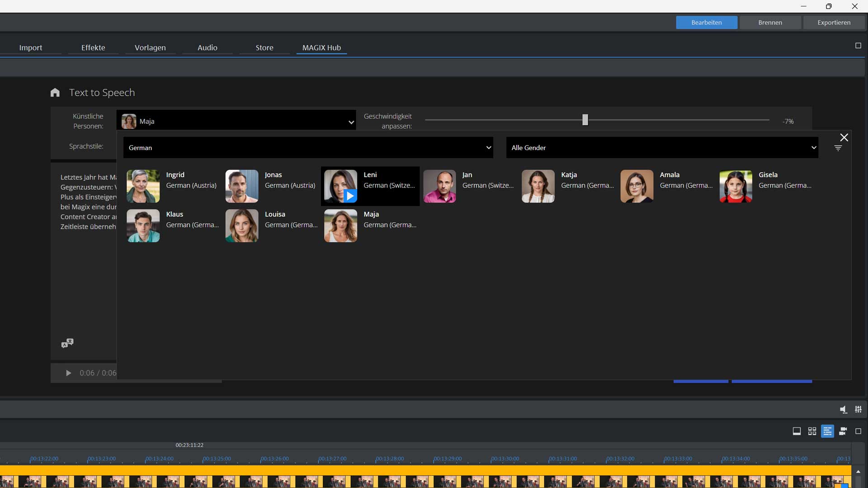Screen dimensions: 868x488
Task: Play Leni's voice preview
Action: click(349, 196)
